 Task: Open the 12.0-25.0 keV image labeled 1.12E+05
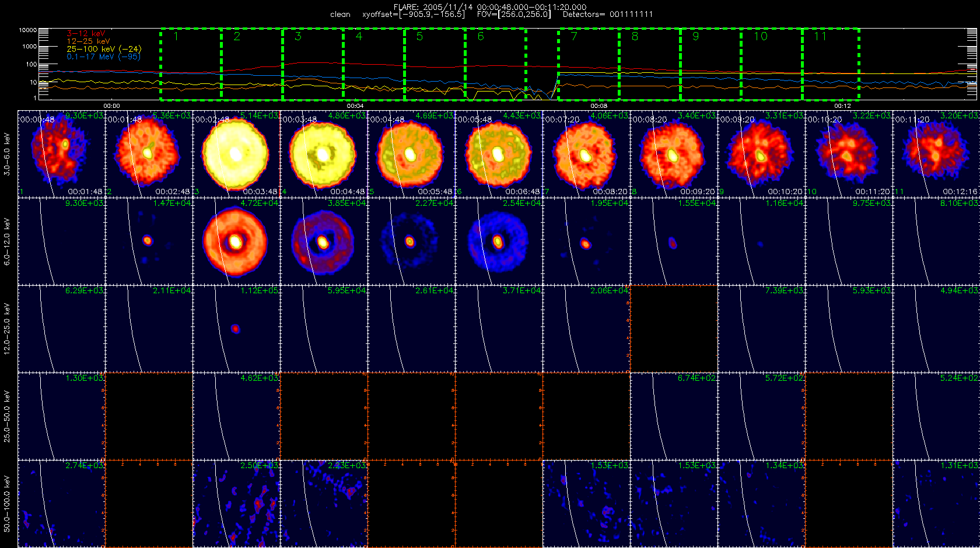coord(236,328)
